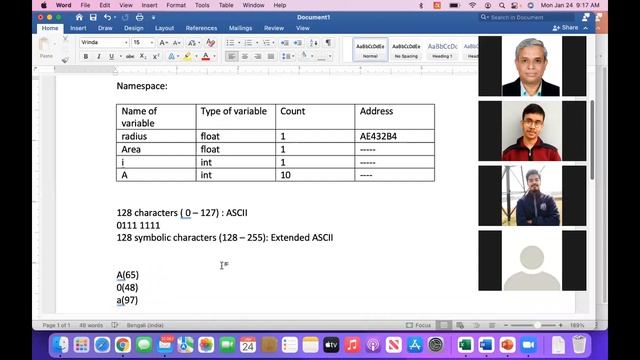Open the font size dropdown showing 15
640x360 pixels.
(x=143, y=42)
